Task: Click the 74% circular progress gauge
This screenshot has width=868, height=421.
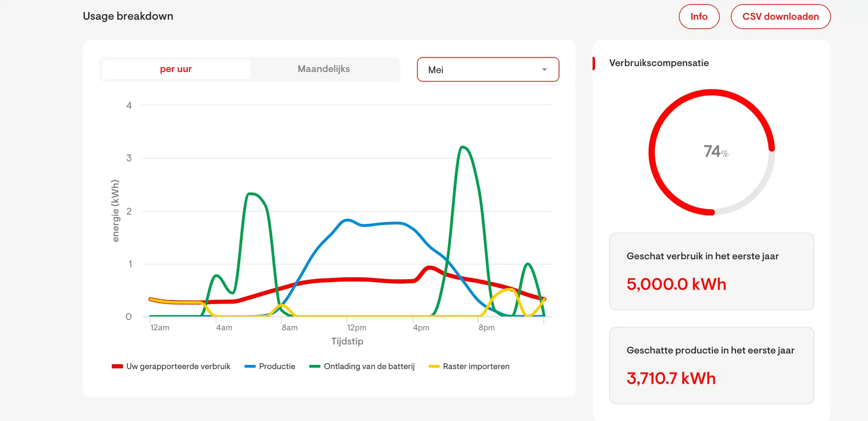Action: (711, 152)
